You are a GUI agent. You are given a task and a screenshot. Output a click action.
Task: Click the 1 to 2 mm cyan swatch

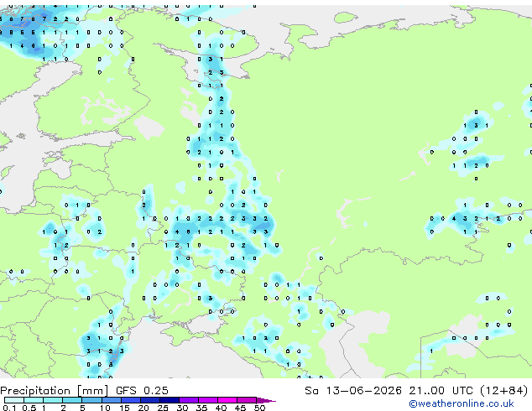53,400
